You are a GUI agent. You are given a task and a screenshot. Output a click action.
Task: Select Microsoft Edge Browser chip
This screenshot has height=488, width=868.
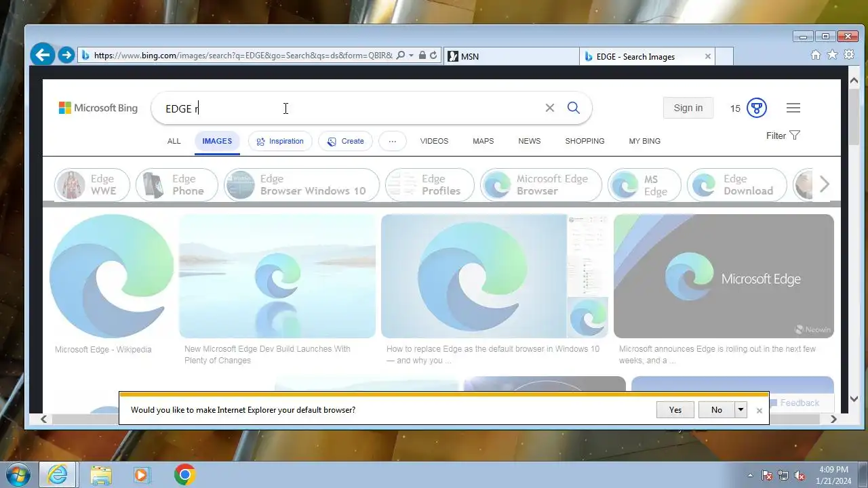pyautogui.click(x=541, y=185)
